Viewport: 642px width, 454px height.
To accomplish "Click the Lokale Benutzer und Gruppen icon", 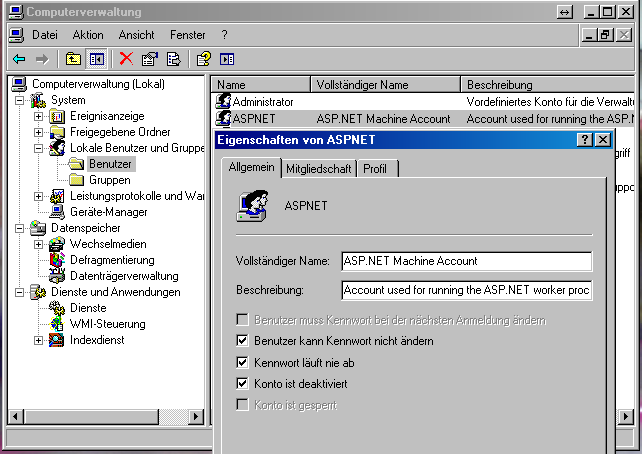I will (x=57, y=148).
